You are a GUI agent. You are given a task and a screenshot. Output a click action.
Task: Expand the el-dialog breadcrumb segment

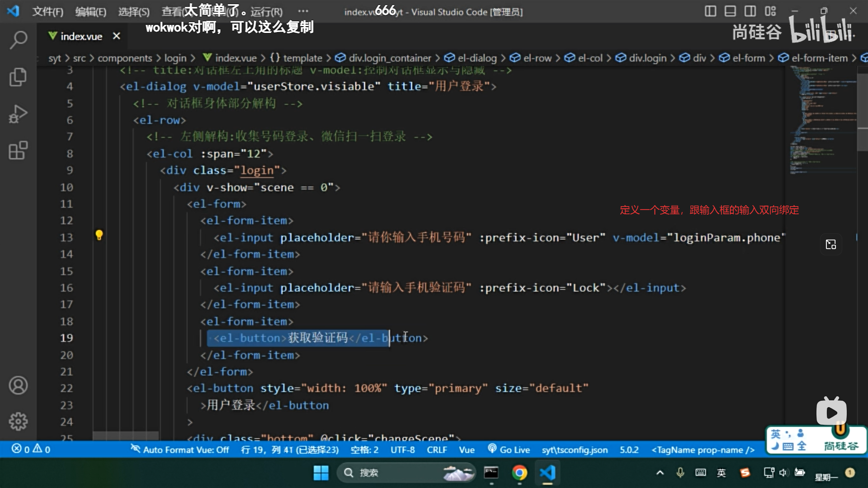coord(477,58)
